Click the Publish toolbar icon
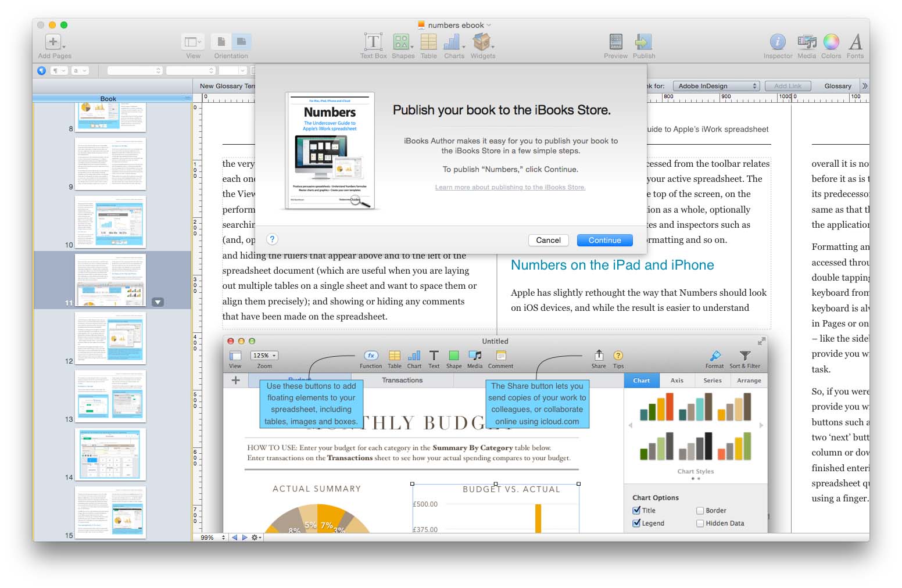Image resolution: width=902 pixels, height=588 pixels. click(x=643, y=42)
